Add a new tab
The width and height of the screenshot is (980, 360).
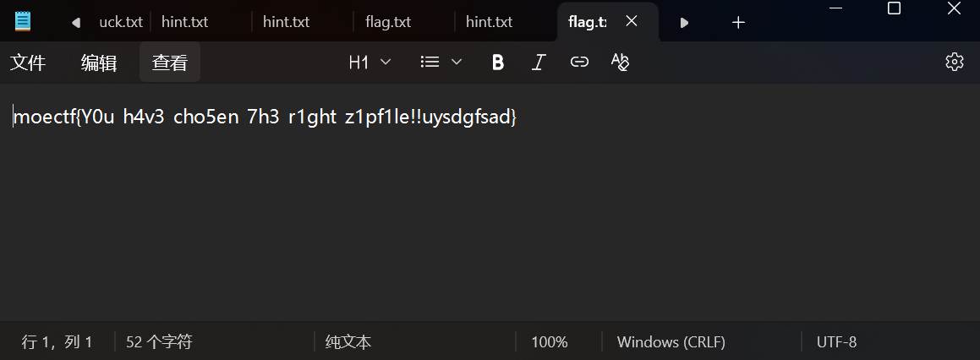738,23
